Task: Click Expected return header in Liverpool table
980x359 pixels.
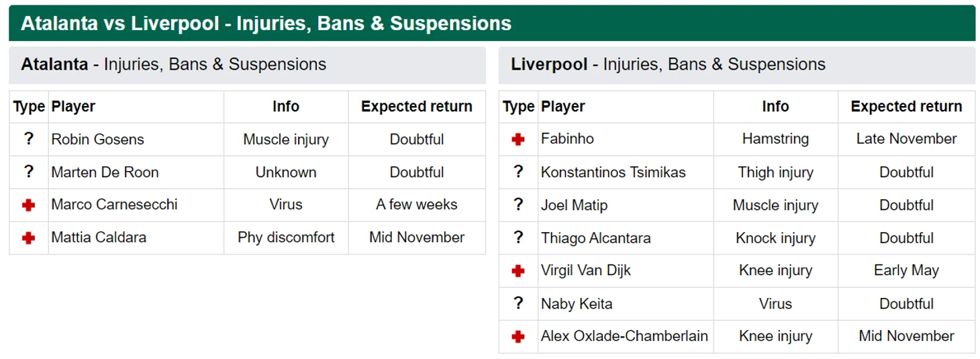Action: [x=906, y=107]
